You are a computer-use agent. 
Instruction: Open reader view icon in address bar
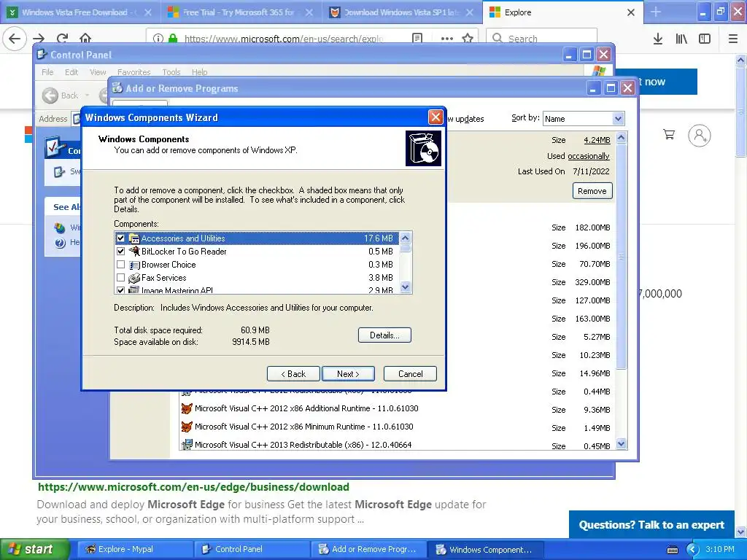click(417, 39)
